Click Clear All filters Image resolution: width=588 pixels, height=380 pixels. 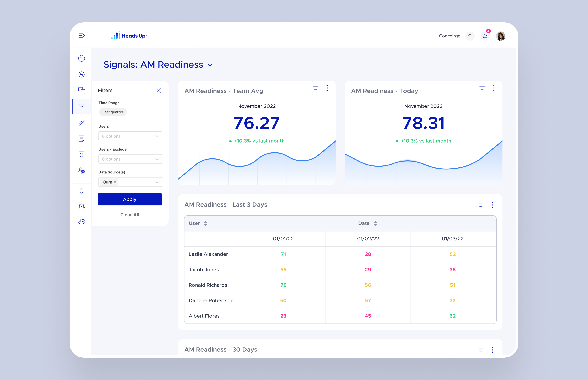click(x=130, y=215)
